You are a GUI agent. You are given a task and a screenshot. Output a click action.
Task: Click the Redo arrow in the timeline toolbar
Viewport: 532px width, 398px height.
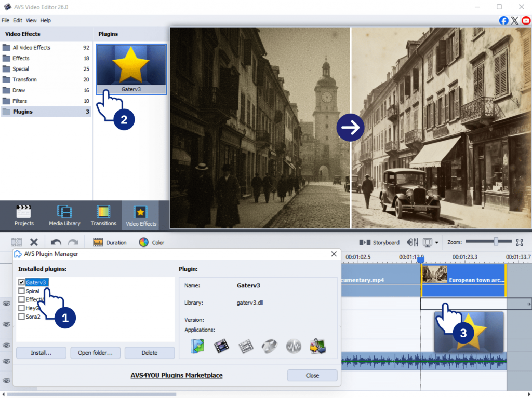pyautogui.click(x=73, y=242)
